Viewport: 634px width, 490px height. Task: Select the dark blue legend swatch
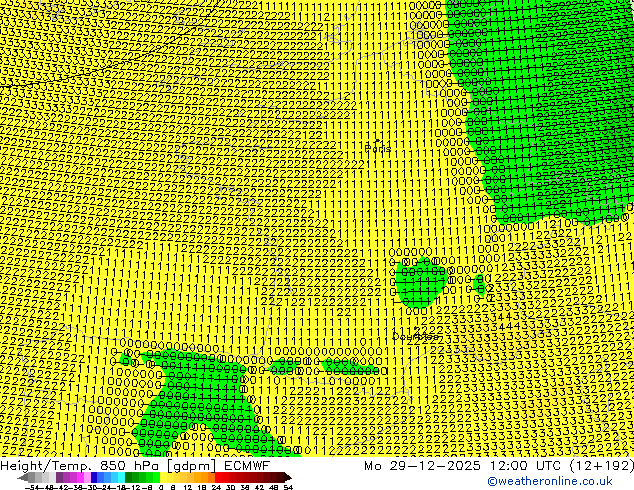click(94, 478)
